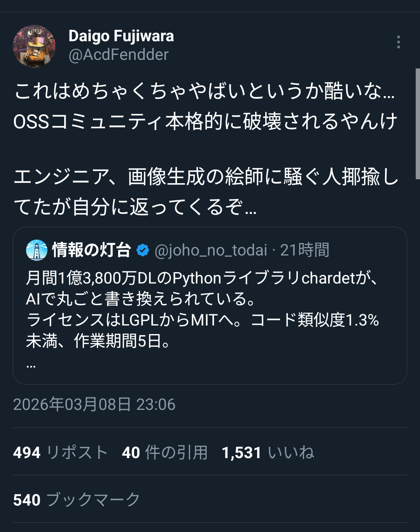This screenshot has width=420, height=532.
Task: View the 1,531 いいね likes
Action: point(268,453)
